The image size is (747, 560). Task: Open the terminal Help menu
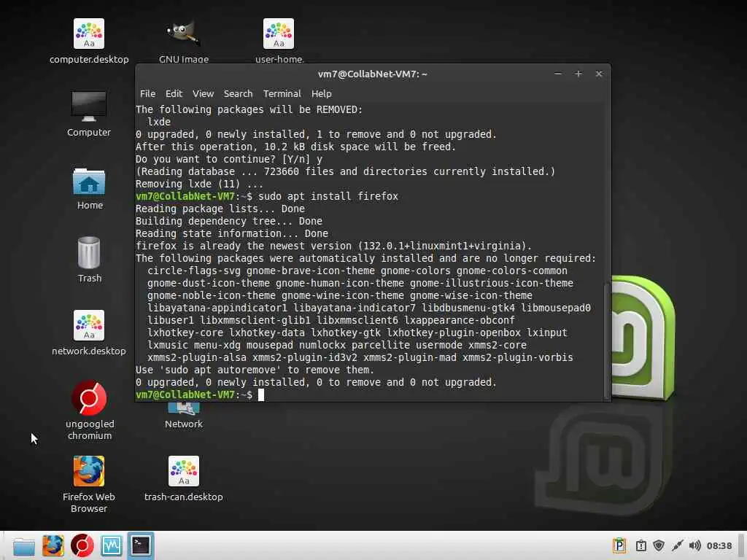322,94
